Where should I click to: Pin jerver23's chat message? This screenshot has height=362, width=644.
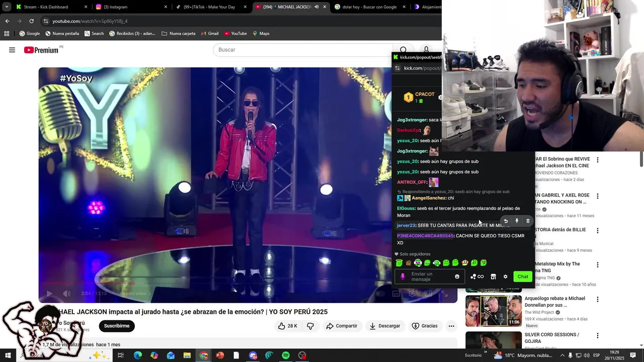point(517,221)
